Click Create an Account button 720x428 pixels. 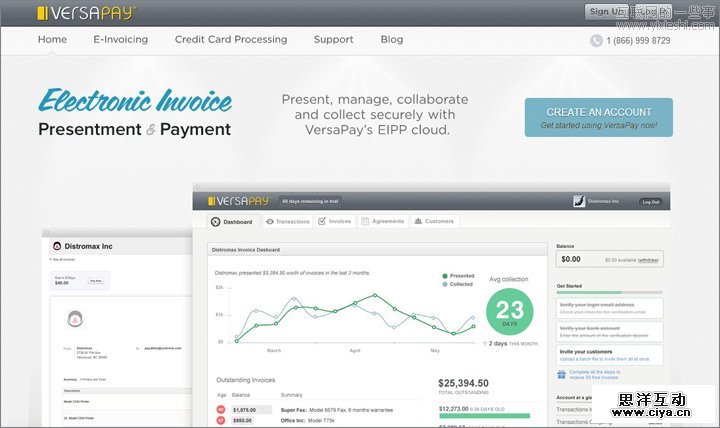click(x=599, y=117)
